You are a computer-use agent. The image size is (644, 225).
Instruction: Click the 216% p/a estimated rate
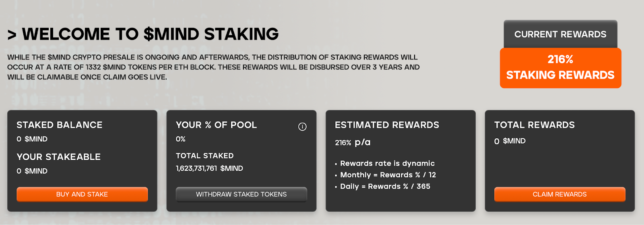pyautogui.click(x=353, y=142)
